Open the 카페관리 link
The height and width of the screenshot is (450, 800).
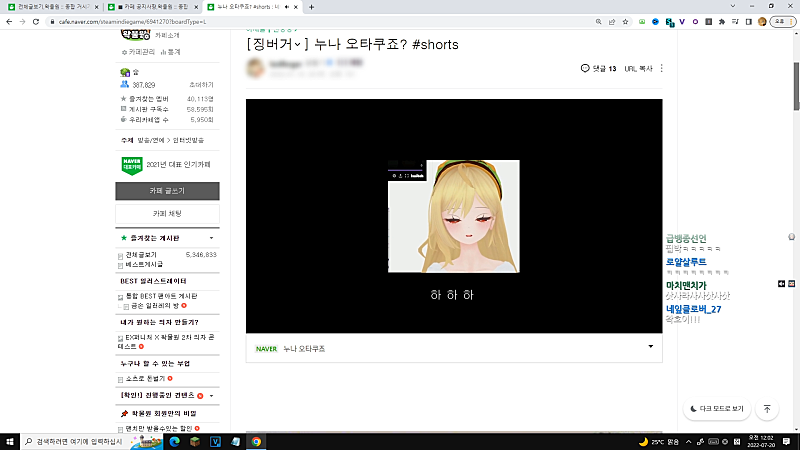138,52
